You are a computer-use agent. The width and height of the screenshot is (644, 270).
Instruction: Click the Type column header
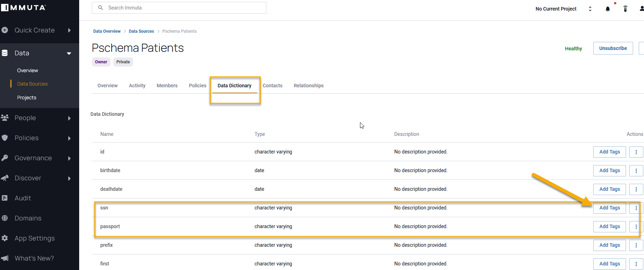260,134
